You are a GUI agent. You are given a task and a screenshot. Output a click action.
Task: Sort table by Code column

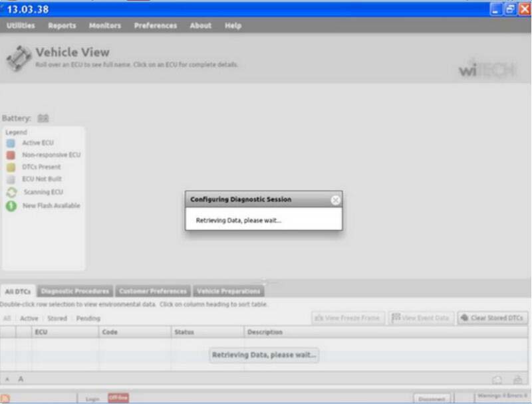[x=135, y=332]
